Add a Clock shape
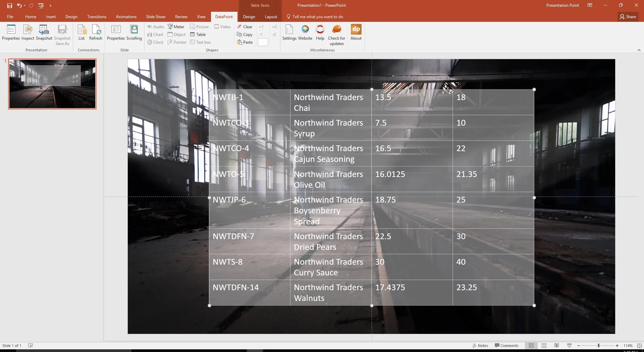 155,42
